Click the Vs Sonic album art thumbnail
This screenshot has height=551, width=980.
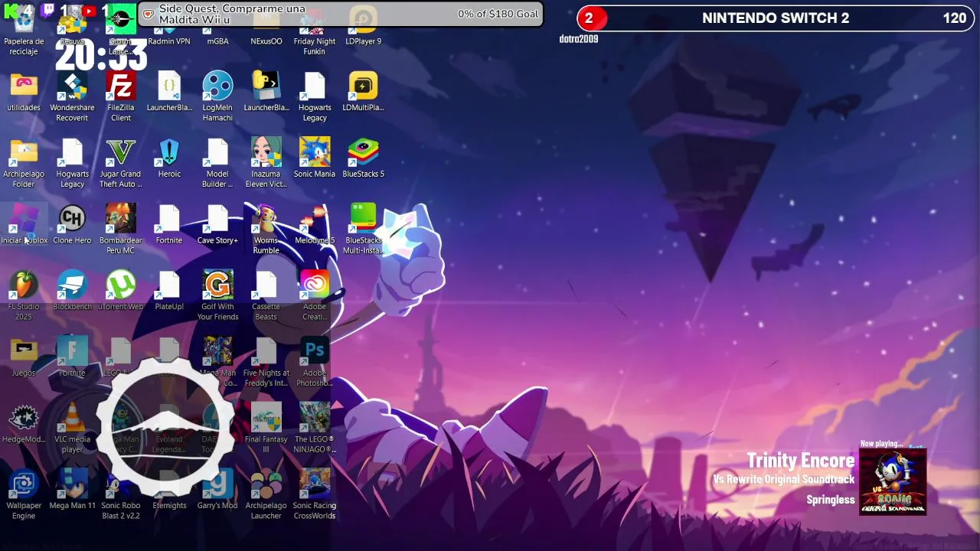pos(893,482)
